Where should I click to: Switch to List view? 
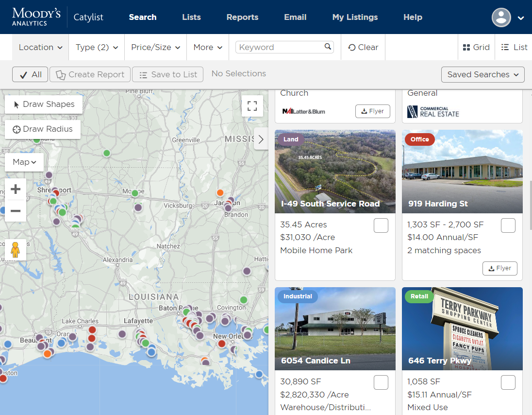pos(514,47)
